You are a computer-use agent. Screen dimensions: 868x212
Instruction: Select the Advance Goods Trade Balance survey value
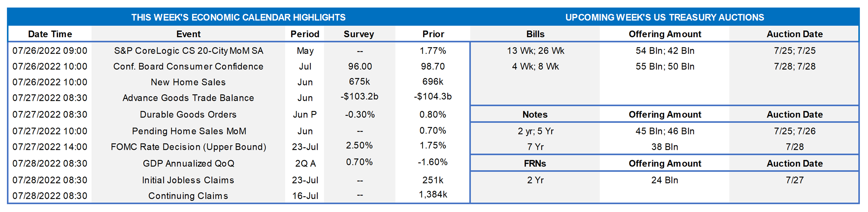(359, 96)
